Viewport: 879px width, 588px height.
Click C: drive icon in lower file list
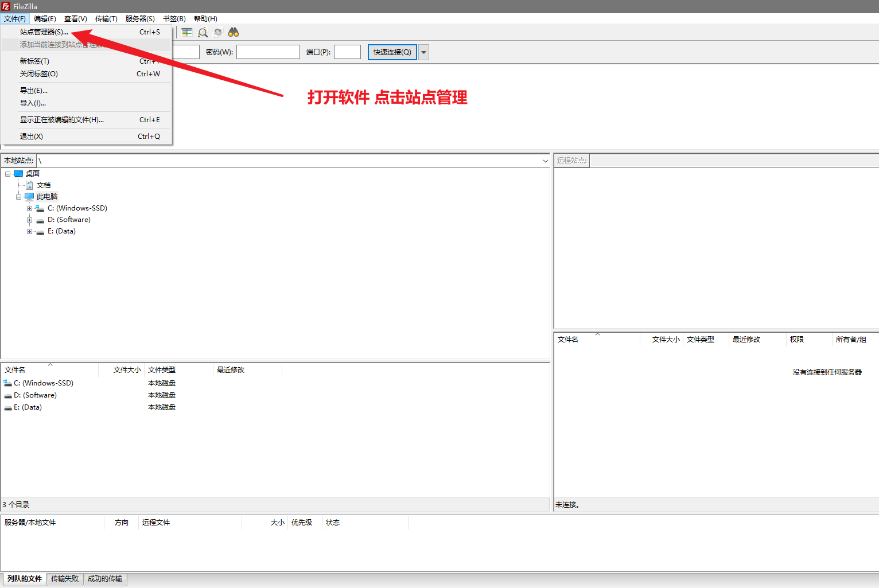point(8,383)
